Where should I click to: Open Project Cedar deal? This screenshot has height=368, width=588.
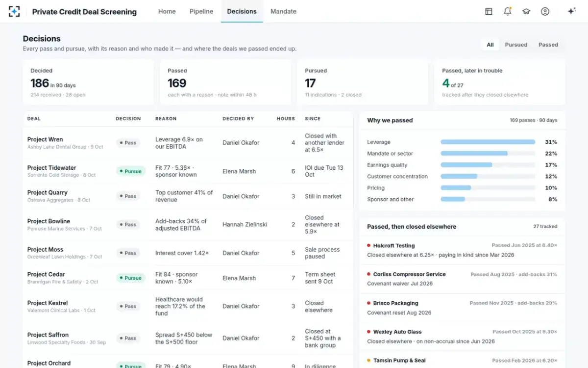(x=46, y=275)
